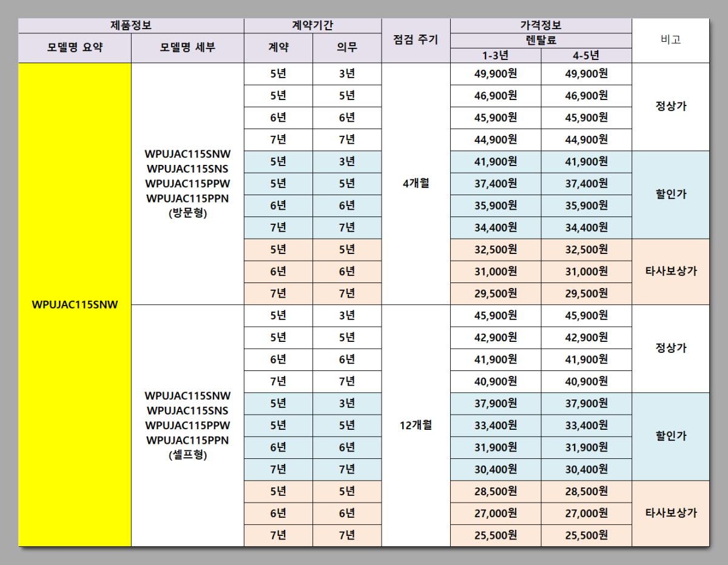Select 31,000원 in the 1-3년 column
The image size is (728, 565).
pos(496,272)
